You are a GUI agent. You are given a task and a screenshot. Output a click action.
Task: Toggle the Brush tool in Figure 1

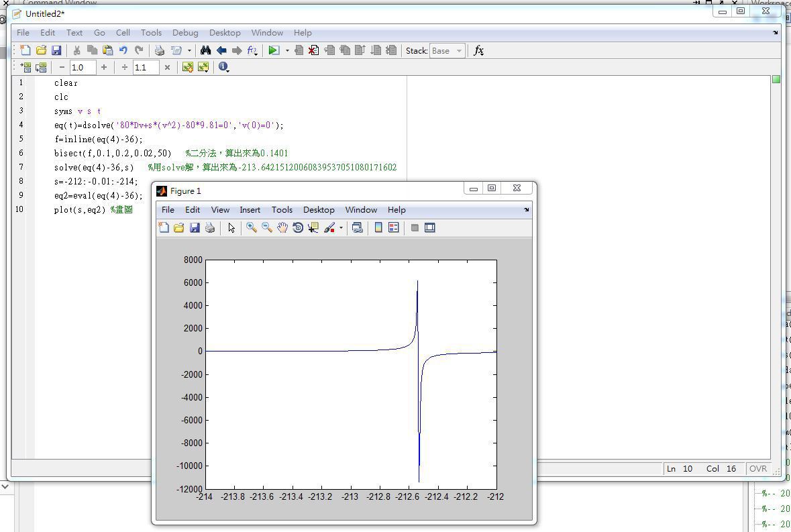click(x=329, y=228)
